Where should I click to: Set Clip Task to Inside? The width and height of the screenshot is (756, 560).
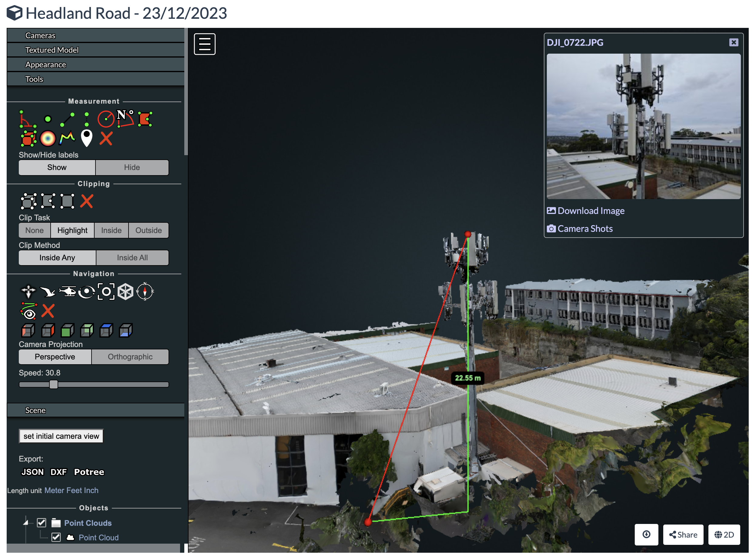pyautogui.click(x=111, y=231)
